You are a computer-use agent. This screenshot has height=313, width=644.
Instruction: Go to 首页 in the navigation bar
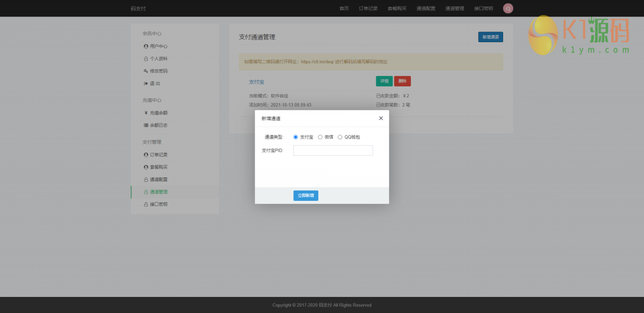(x=344, y=8)
